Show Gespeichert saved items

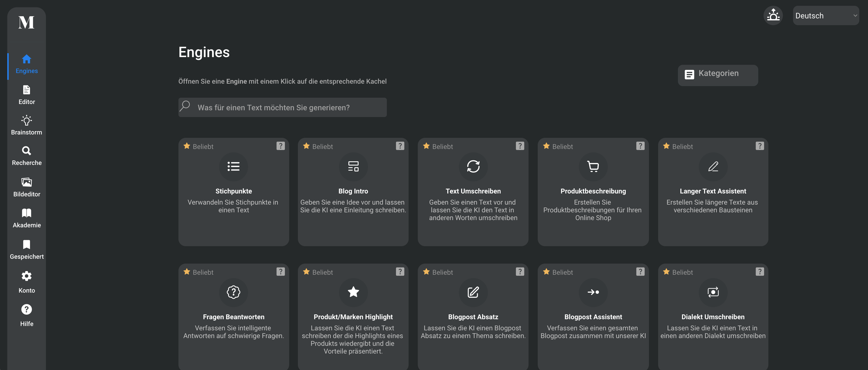pyautogui.click(x=27, y=250)
